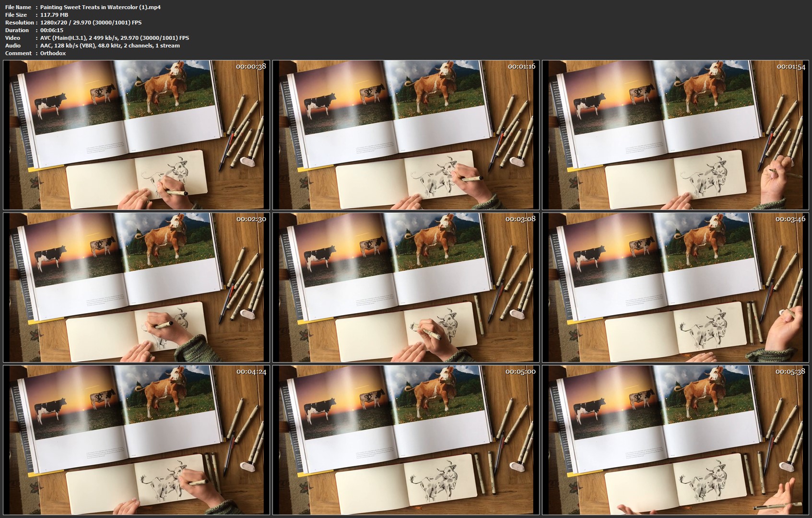Click the timestamp 00:04:24
812x518 pixels.
(x=251, y=371)
